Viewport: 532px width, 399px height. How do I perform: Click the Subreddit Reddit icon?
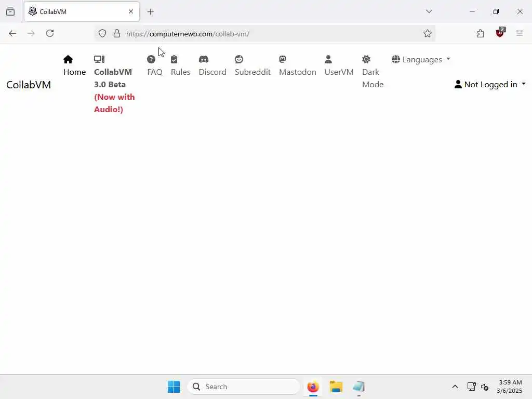click(x=239, y=59)
